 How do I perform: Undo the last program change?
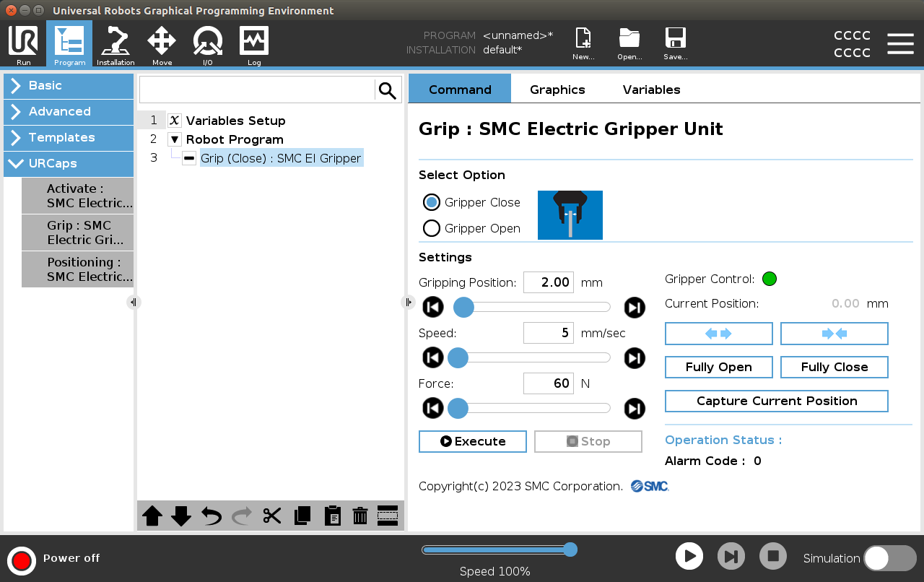212,516
